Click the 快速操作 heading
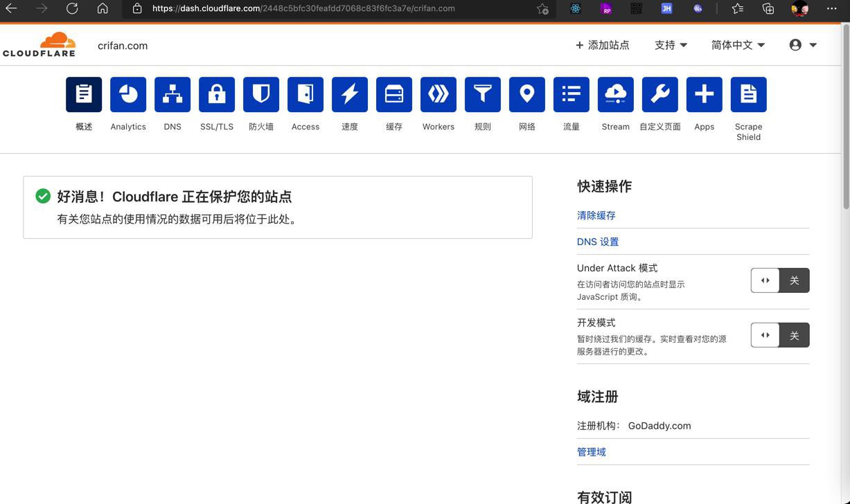The image size is (850, 504). (604, 186)
